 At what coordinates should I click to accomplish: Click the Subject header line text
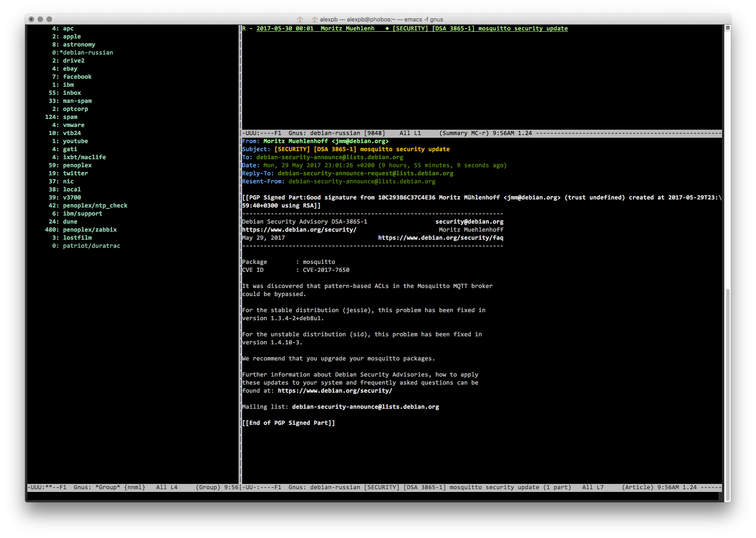pyautogui.click(x=362, y=149)
